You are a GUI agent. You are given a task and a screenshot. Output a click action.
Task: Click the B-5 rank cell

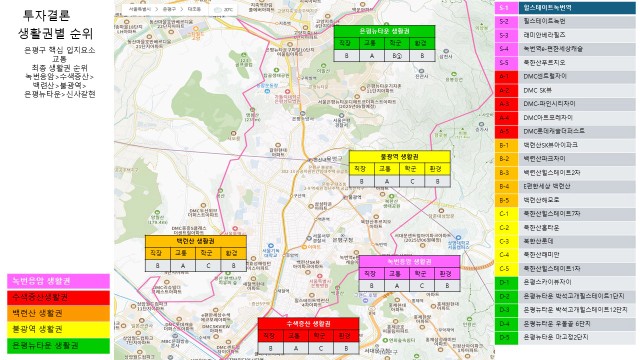coord(506,200)
